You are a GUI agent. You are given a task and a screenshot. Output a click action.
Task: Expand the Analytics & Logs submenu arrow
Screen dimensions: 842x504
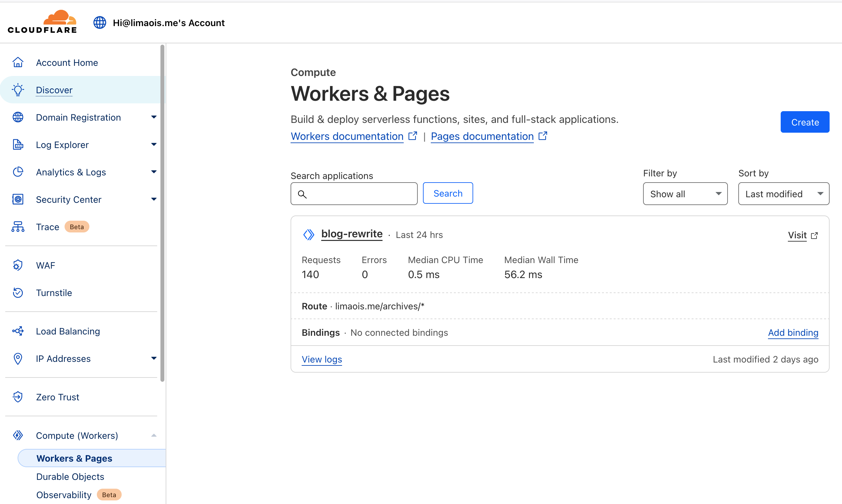tap(154, 172)
